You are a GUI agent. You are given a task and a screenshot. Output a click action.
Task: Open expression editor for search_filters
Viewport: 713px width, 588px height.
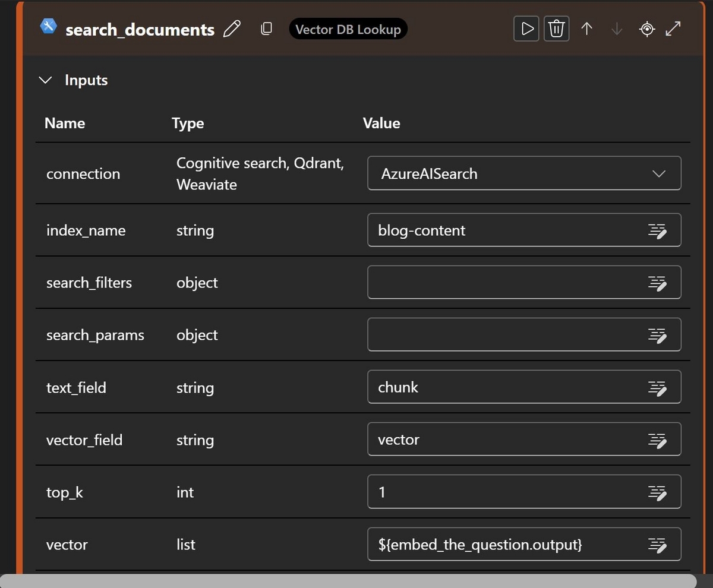(x=657, y=283)
